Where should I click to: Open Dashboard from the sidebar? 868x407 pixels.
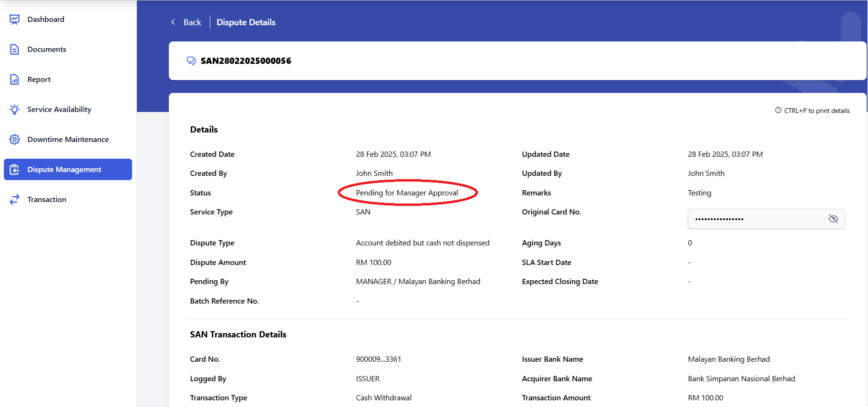46,20
